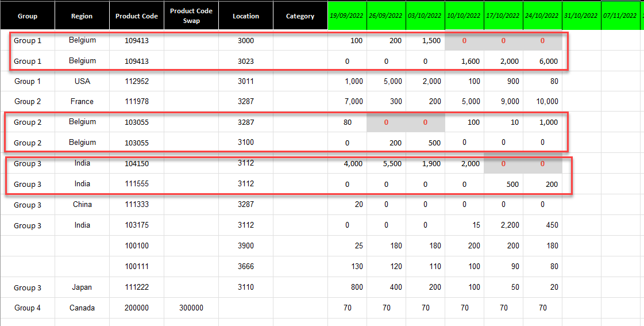Select the cell with value 900
Image resolution: width=644 pixels, height=326 pixels.
pos(503,81)
